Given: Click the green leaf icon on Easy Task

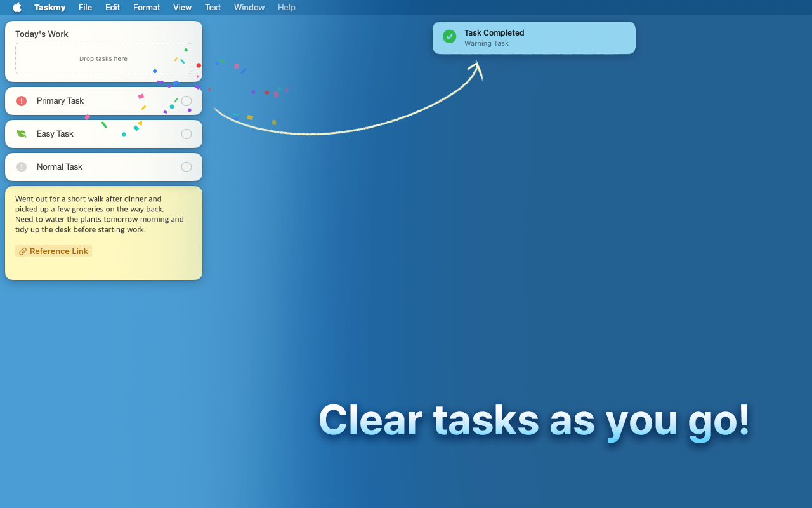Looking at the screenshot, I should point(21,133).
